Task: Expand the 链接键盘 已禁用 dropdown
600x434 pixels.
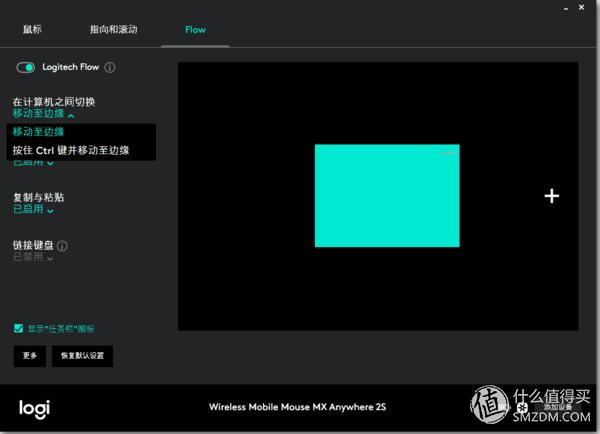Action: coord(33,257)
